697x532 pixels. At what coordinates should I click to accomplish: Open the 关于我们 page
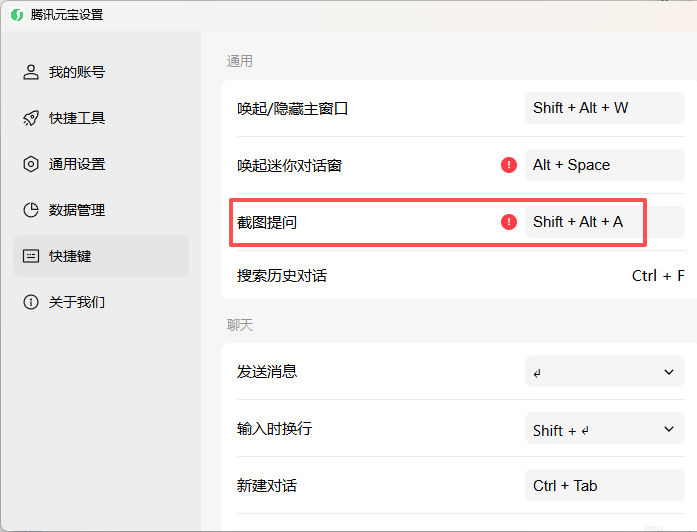(77, 302)
